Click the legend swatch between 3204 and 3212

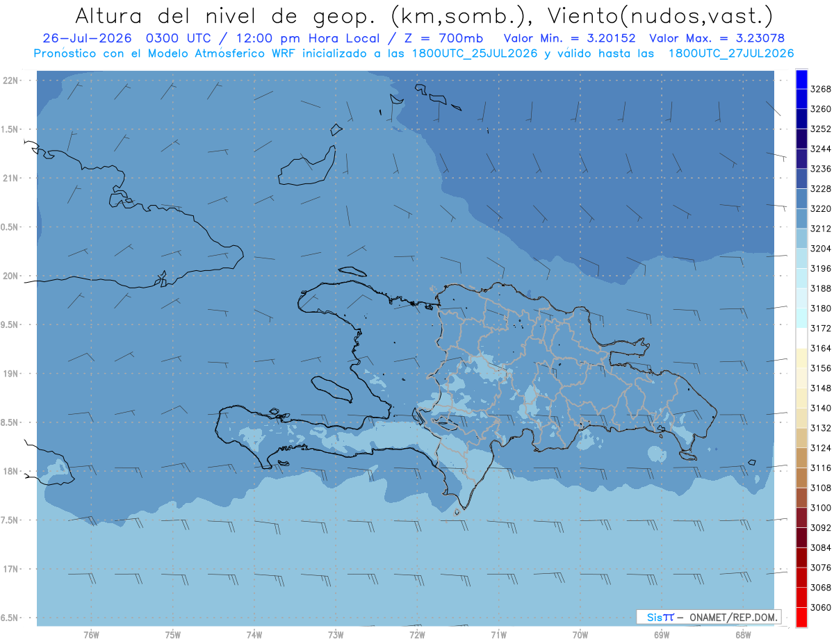click(801, 238)
